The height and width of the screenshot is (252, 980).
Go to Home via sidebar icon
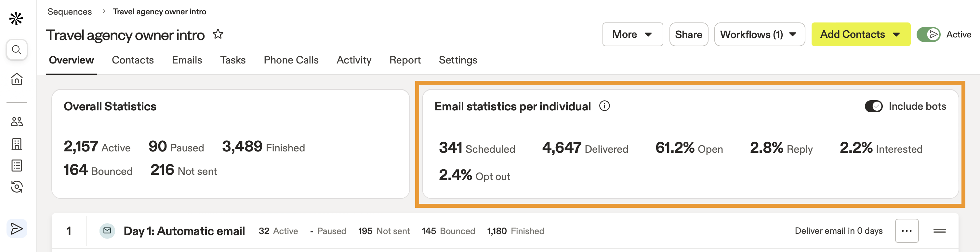point(17,79)
